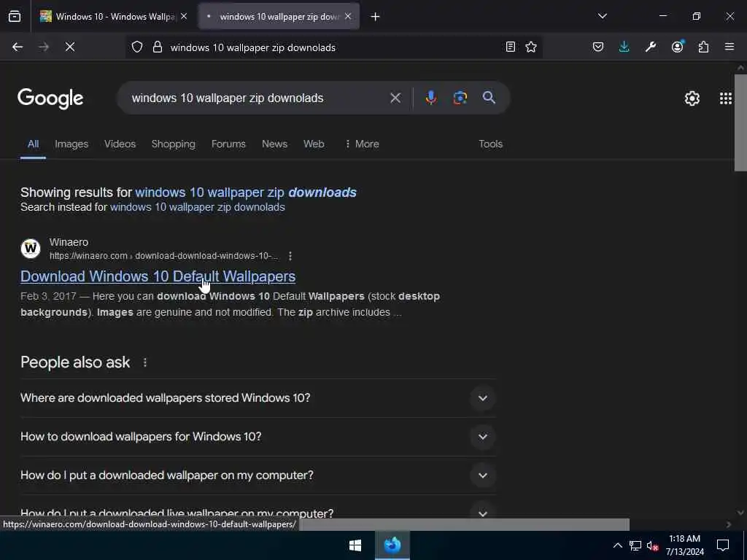Viewport: 747px width, 560px height.
Task: View site security lock details
Action: [158, 47]
